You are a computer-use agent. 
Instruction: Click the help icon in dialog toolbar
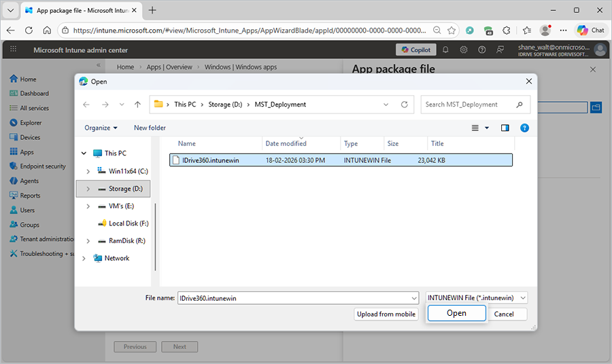point(524,128)
